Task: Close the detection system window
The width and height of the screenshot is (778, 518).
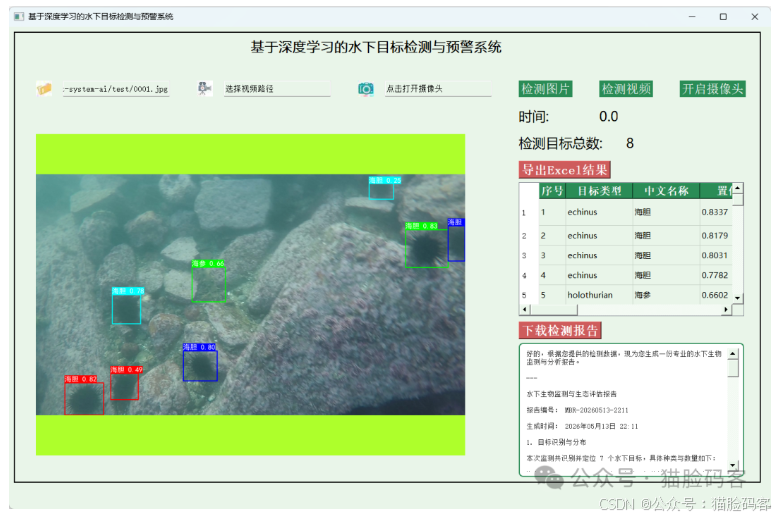Action: point(755,16)
